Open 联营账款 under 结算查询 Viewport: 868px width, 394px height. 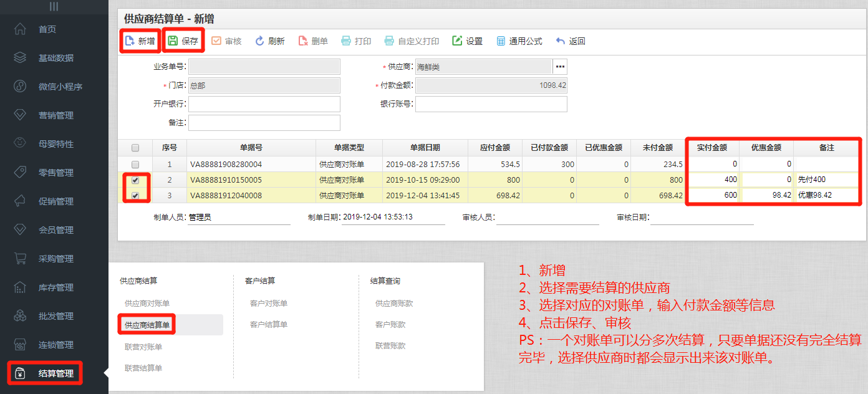390,345
